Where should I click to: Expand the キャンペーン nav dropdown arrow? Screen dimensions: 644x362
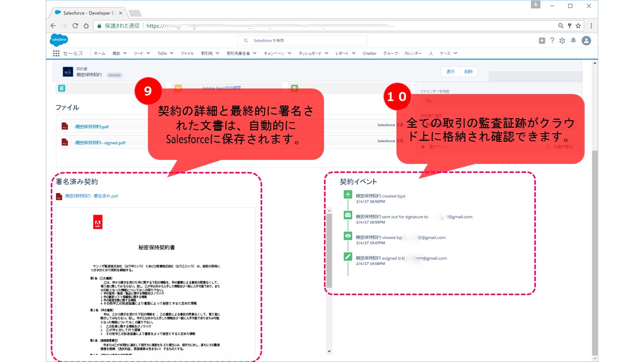tap(289, 53)
